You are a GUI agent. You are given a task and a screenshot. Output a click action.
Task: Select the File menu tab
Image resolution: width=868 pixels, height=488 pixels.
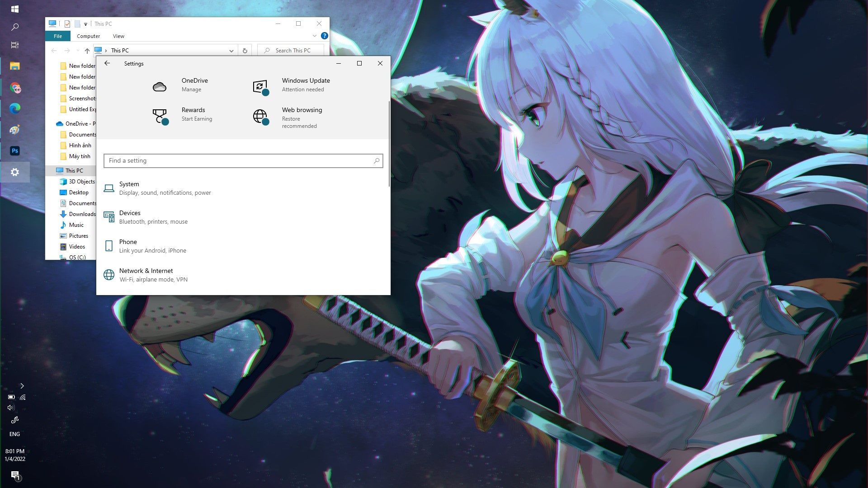point(58,36)
